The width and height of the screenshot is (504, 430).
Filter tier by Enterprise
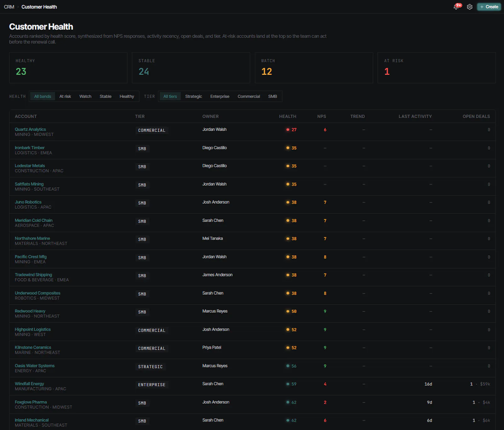tap(220, 96)
